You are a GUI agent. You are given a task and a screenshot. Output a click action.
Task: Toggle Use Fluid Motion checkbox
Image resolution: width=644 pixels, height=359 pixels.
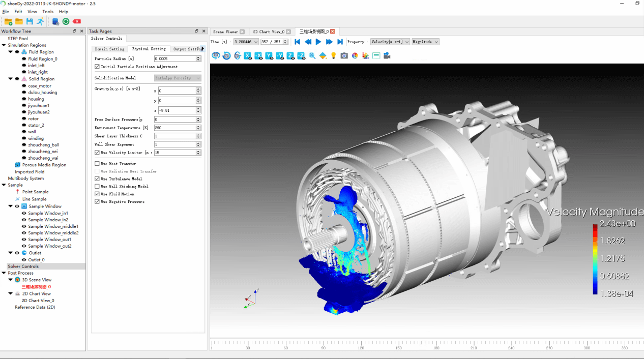pos(97,194)
